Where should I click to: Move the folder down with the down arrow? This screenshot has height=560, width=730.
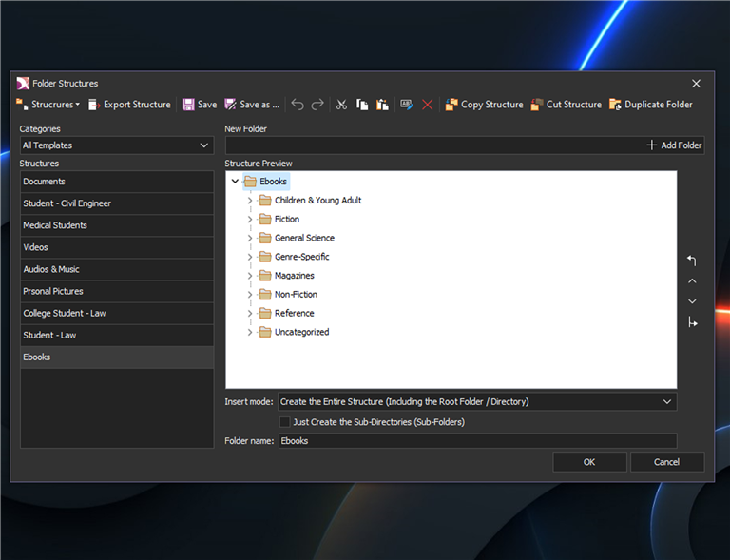point(692,301)
